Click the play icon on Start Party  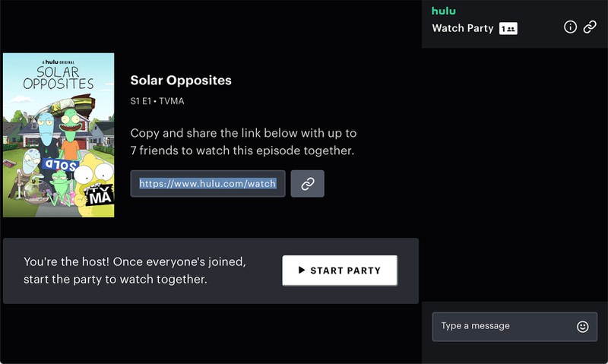302,271
